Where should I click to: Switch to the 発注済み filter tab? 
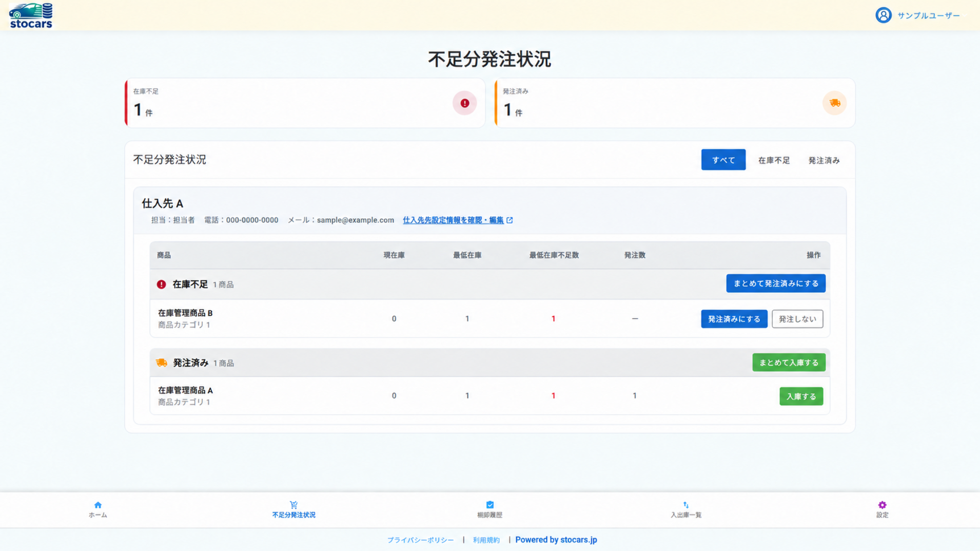[x=824, y=160]
